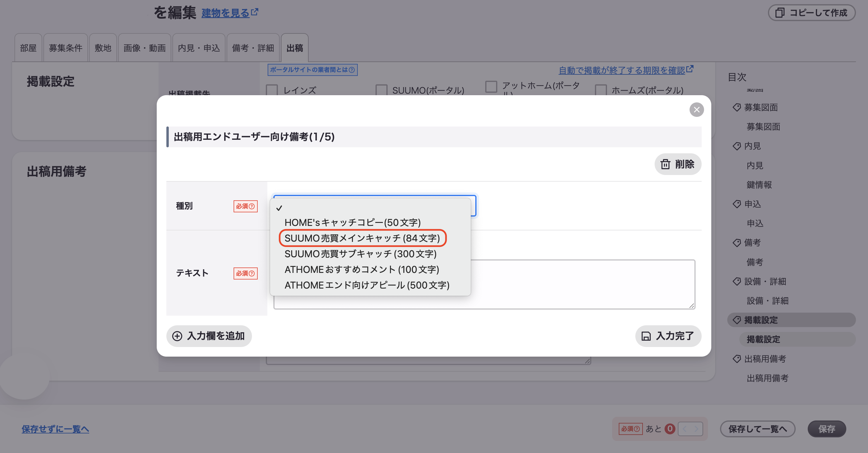Select the 出稿 tab
This screenshot has width=868, height=453.
[294, 48]
